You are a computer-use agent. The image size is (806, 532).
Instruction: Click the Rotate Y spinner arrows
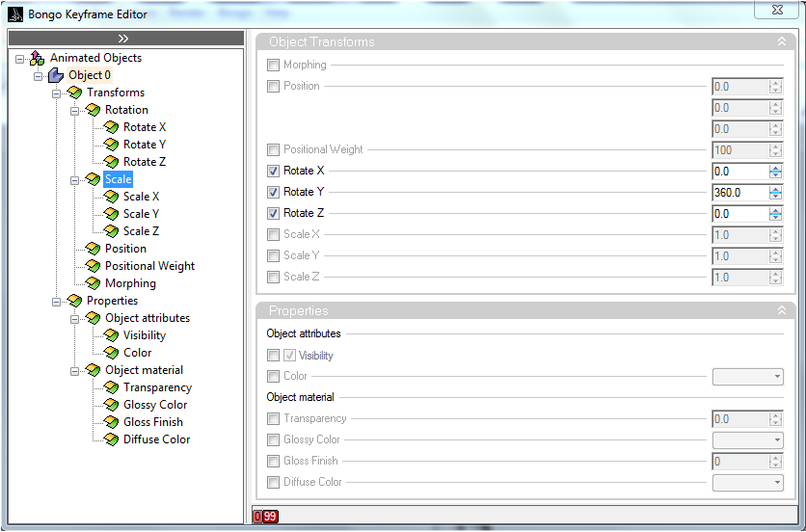[776, 193]
